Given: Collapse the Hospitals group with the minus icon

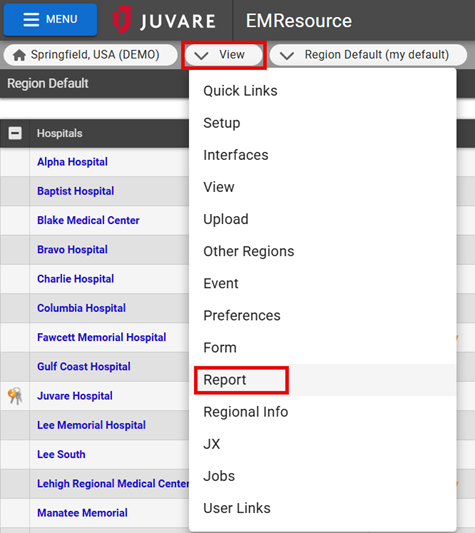Looking at the screenshot, I should coord(15,133).
